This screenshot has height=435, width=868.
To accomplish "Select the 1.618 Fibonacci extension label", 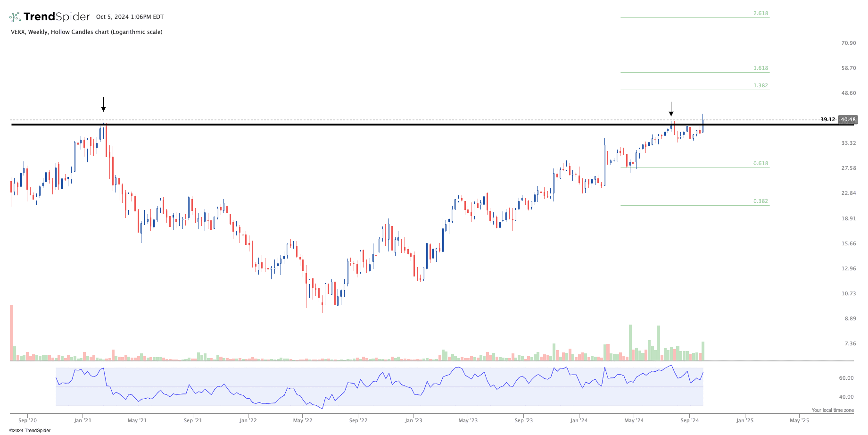I will [761, 68].
